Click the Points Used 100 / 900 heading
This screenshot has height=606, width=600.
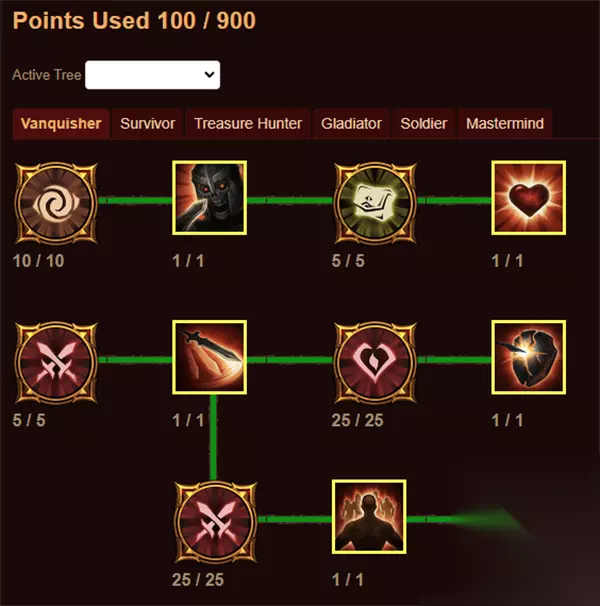click(x=134, y=20)
